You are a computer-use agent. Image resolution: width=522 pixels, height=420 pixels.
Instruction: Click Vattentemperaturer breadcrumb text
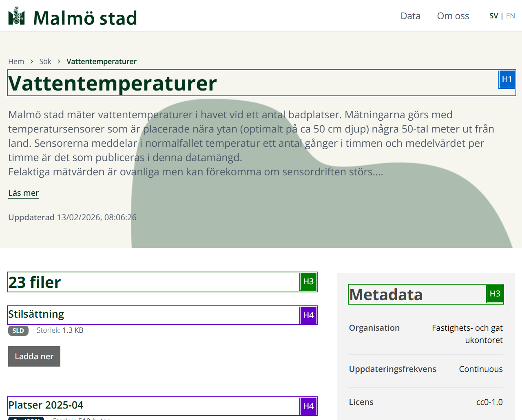click(102, 62)
